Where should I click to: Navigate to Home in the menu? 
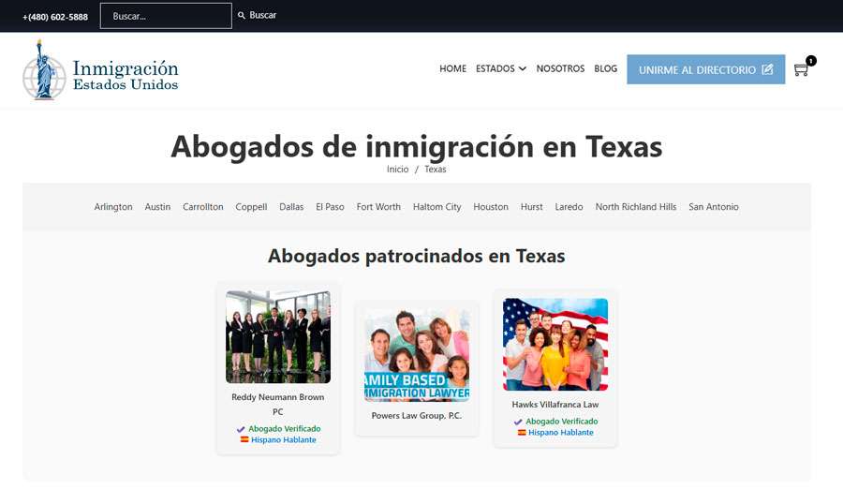tap(452, 68)
